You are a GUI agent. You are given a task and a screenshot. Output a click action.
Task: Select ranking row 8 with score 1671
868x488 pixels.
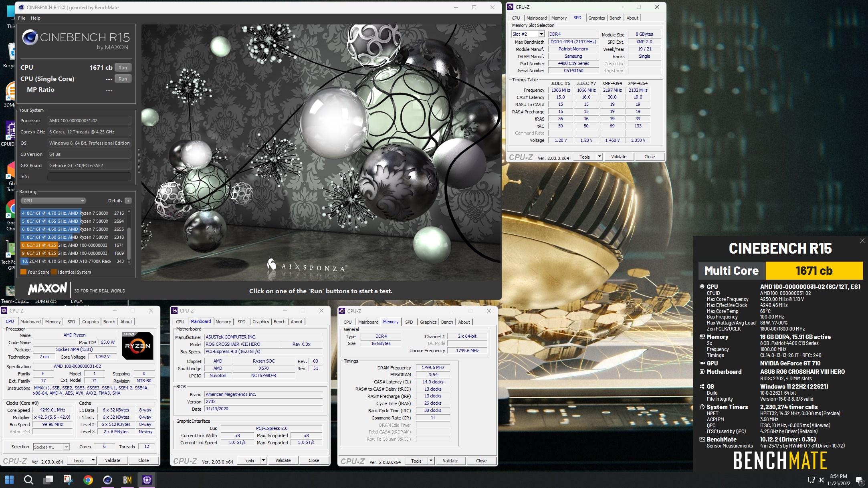(73, 245)
